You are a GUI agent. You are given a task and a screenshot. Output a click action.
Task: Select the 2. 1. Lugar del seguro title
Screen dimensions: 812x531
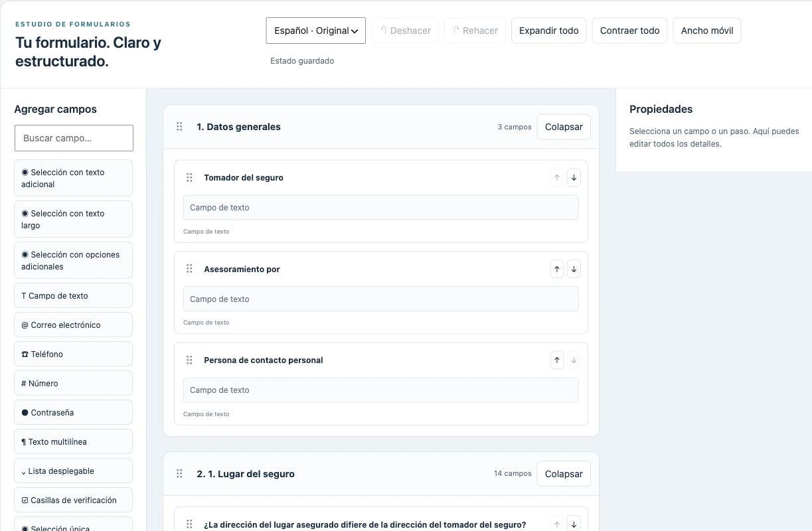point(246,474)
